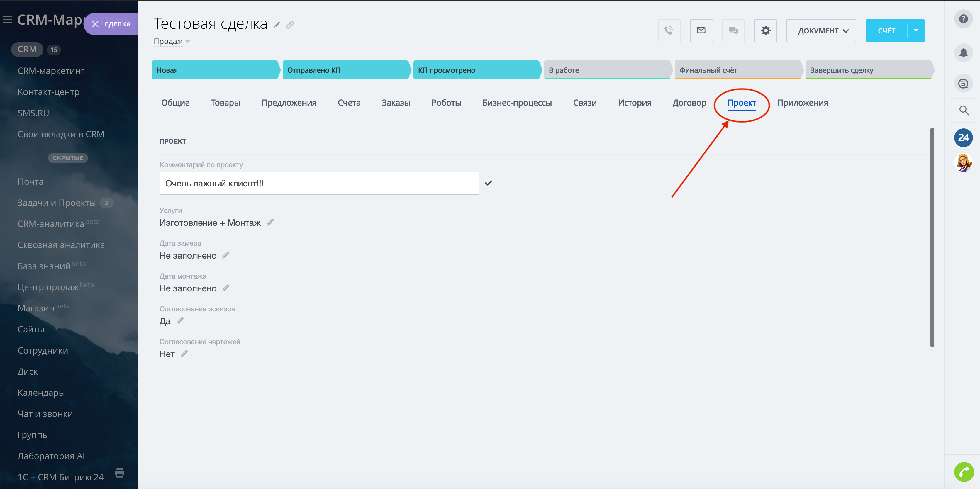Close the СДЕЛКА slider panel
Image resolution: width=980 pixels, height=489 pixels.
(x=96, y=24)
